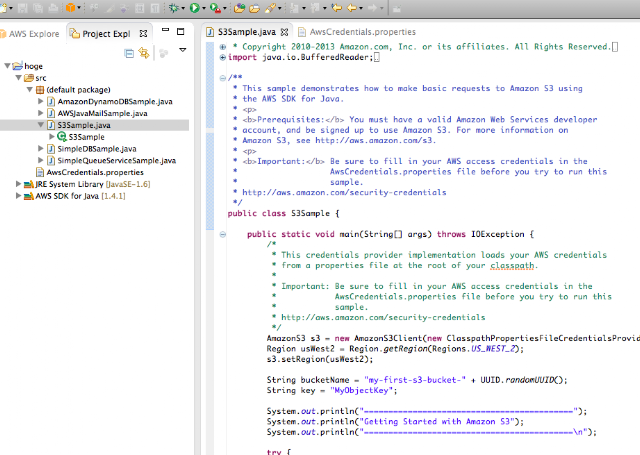This screenshot has width=640, height=455.
Task: Toggle fold marker beside the main method
Action: point(223,234)
